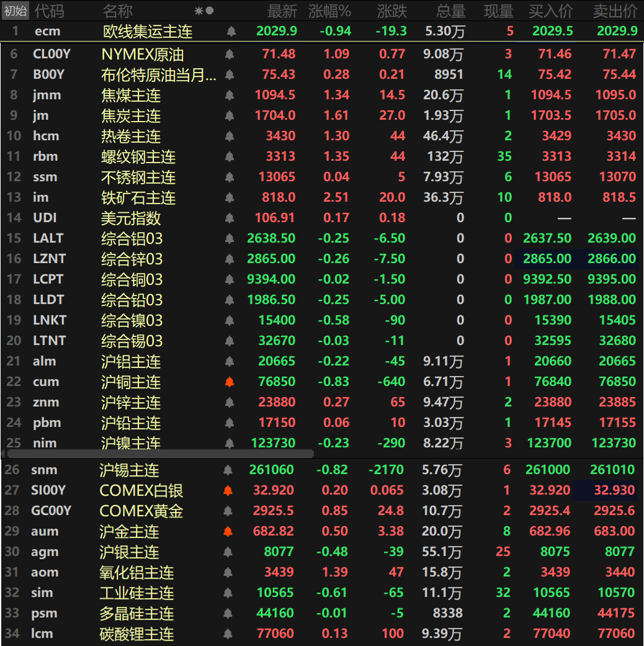
Task: Select the 综合锌03 买入价 cell
Action: [x=547, y=259]
